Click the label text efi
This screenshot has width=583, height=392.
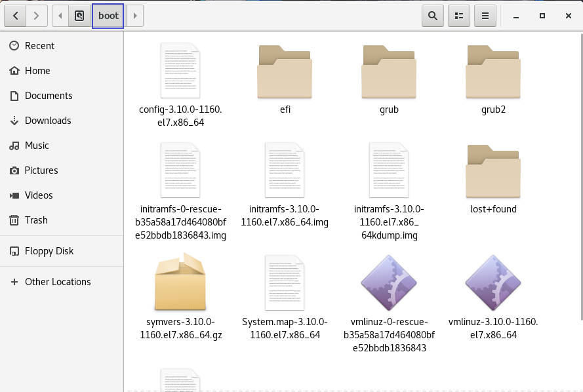(x=285, y=109)
